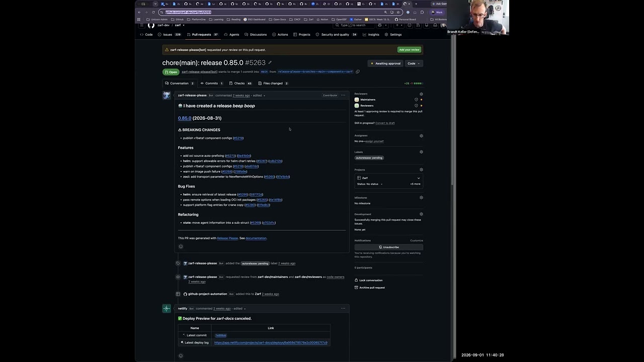Open the Release Please link
Screen dimensions: 644x362
[x=227, y=238]
